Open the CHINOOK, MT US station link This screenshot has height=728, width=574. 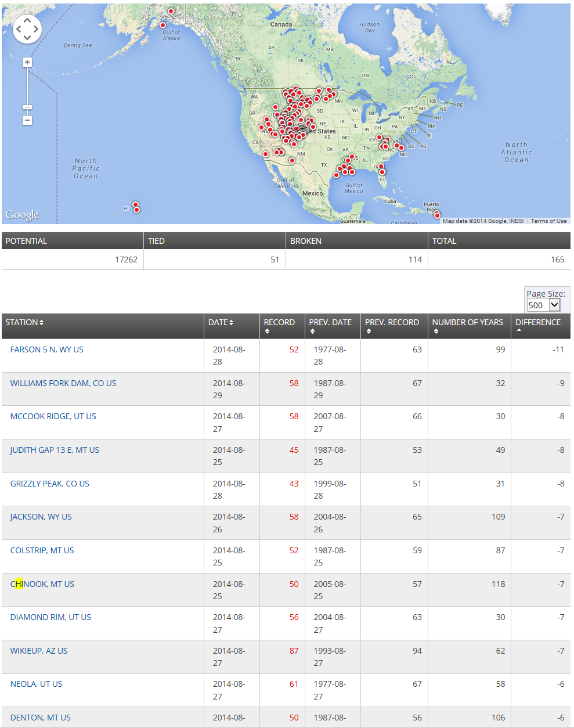42,584
